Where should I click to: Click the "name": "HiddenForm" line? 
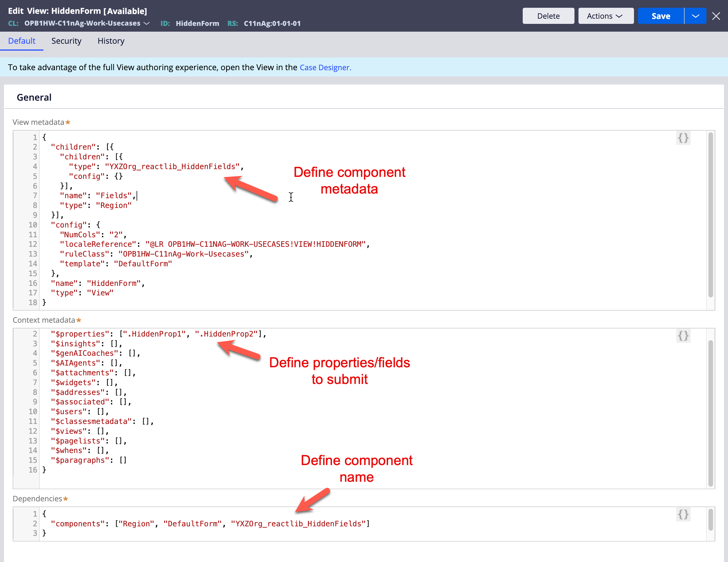click(98, 283)
